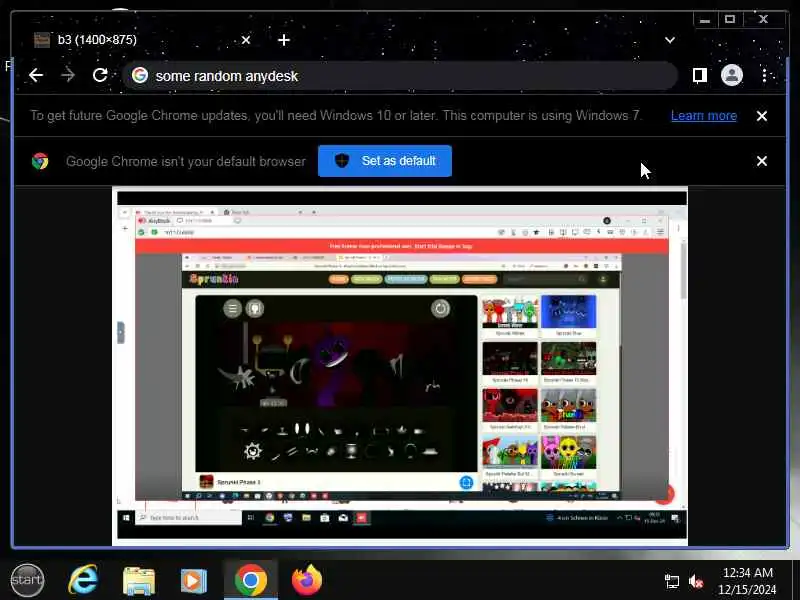Open the Windows 7 start button
The width and height of the screenshot is (800, 600).
[x=27, y=580]
